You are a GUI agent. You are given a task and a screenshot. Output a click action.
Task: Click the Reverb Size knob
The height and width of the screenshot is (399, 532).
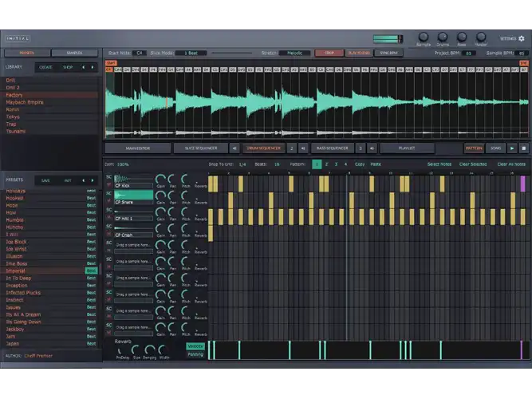coord(136,350)
